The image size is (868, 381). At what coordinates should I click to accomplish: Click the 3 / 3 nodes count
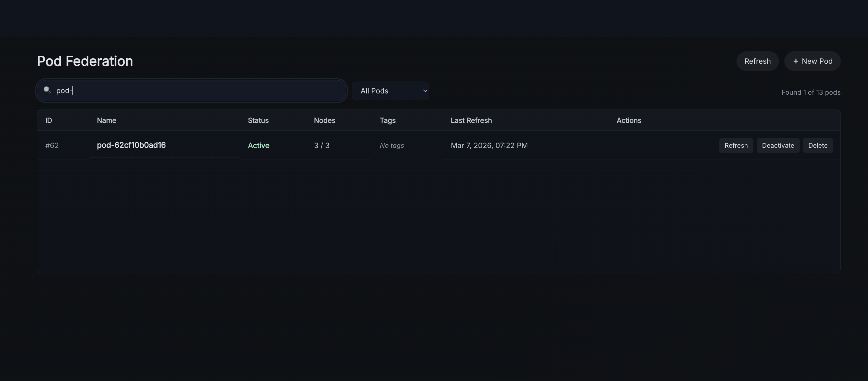pos(322,146)
